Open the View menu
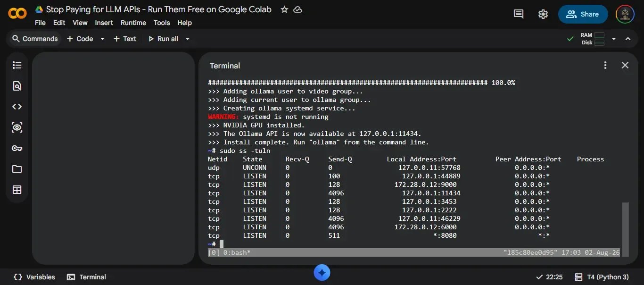The height and width of the screenshot is (285, 644). (x=80, y=23)
